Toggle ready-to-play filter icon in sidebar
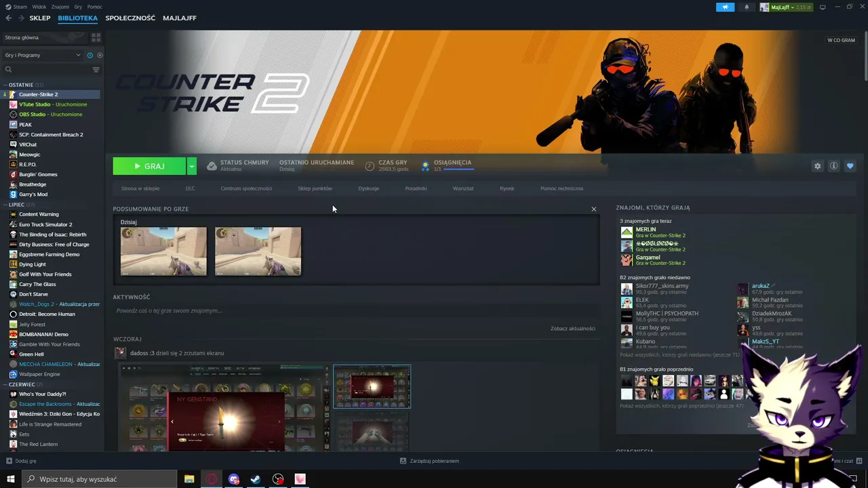Viewport: 868px width, 488px height. pyautogui.click(x=100, y=55)
